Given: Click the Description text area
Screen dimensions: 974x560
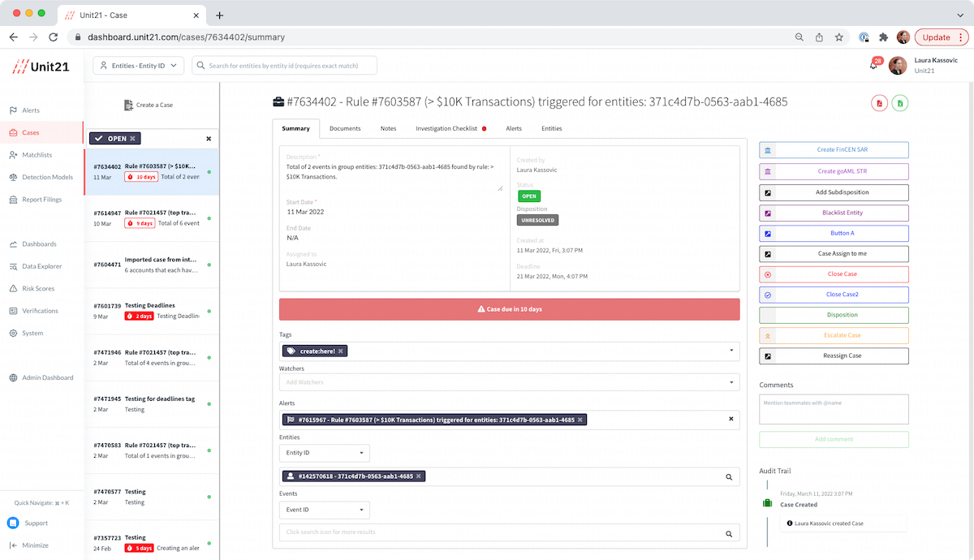Looking at the screenshot, I should (x=394, y=175).
